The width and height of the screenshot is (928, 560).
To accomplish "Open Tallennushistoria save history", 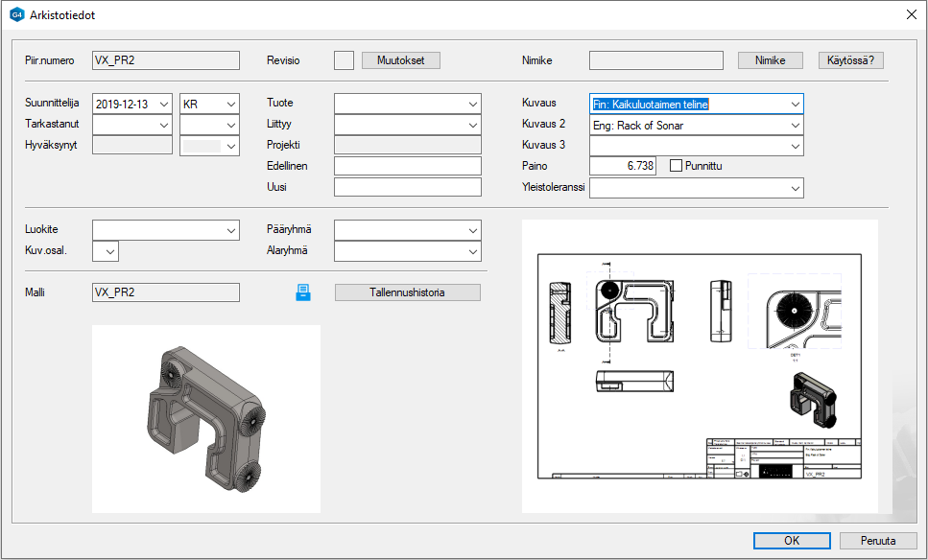I will click(x=407, y=292).
